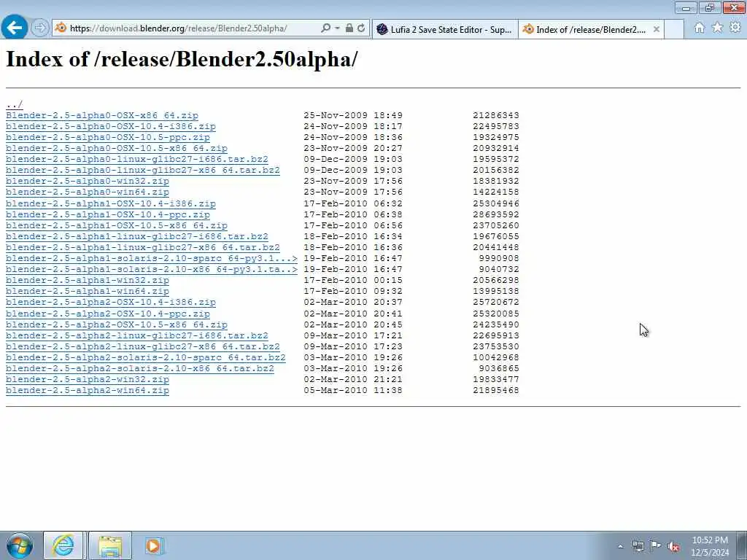Click the date 05-Mar-2010 11:38
The height and width of the screenshot is (560, 747).
353,390
